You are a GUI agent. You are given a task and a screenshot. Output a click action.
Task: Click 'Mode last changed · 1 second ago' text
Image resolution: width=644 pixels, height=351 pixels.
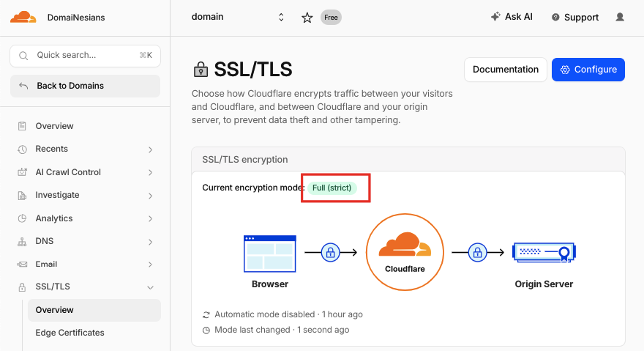[282, 330]
